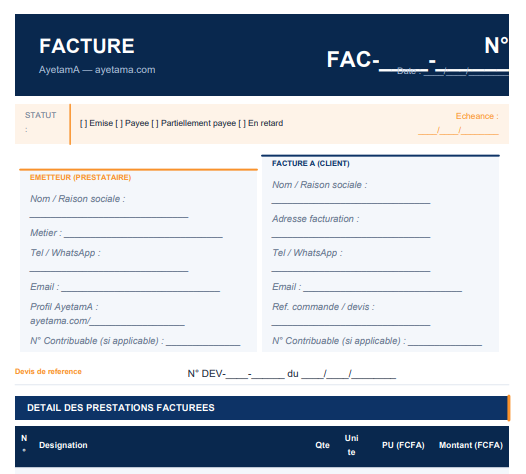
Task: Tick the Partiellement payee checkbox
Action: (x=155, y=123)
